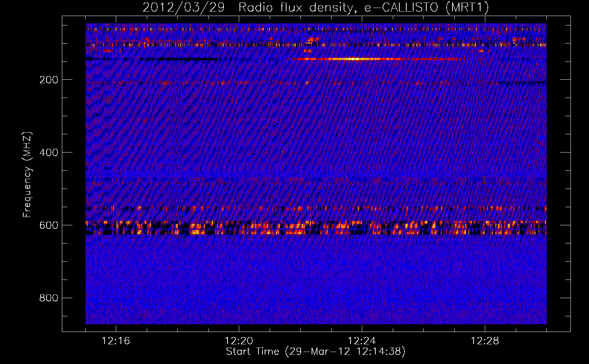Click the Y-axis label 'Frequency (MHZ)'
Viewport: 589px width, 364px height.
pyautogui.click(x=27, y=174)
